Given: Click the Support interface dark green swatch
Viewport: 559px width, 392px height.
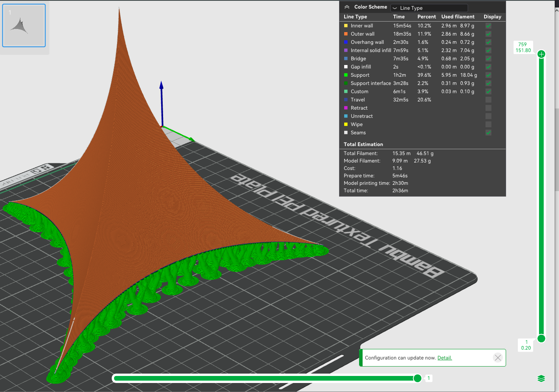Looking at the screenshot, I should point(346,83).
